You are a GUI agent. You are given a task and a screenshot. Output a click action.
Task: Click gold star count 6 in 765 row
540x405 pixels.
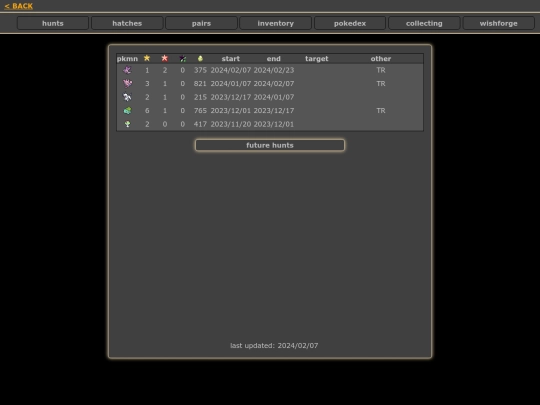click(147, 111)
